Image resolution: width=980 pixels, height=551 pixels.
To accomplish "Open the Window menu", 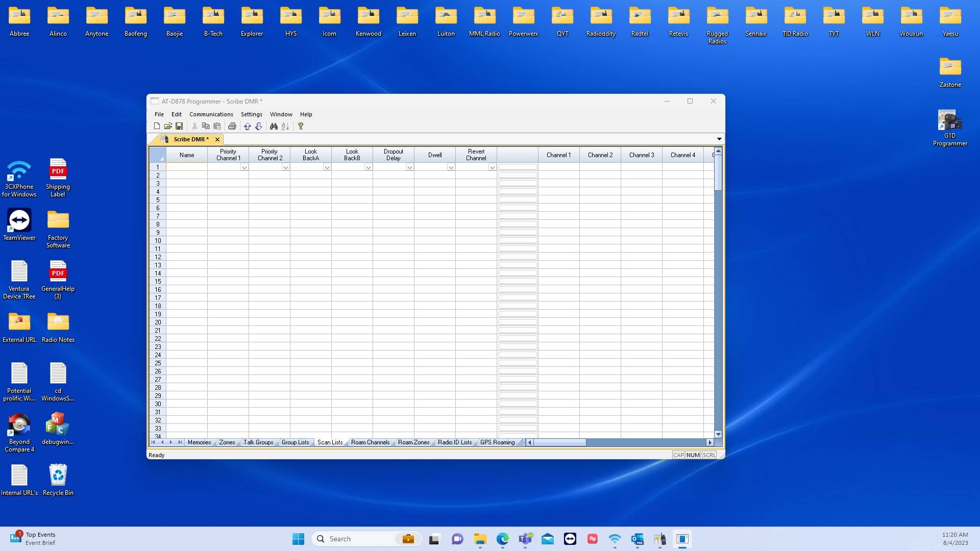I will click(281, 114).
